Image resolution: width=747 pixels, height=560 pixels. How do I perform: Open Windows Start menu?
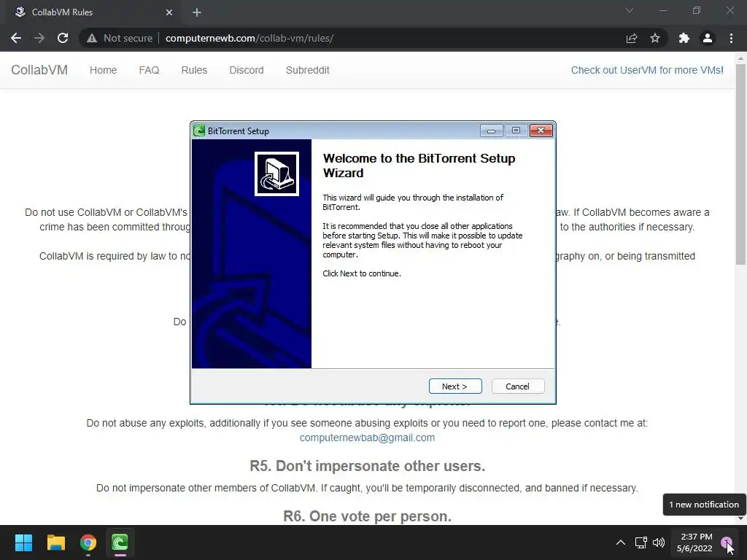(x=23, y=542)
